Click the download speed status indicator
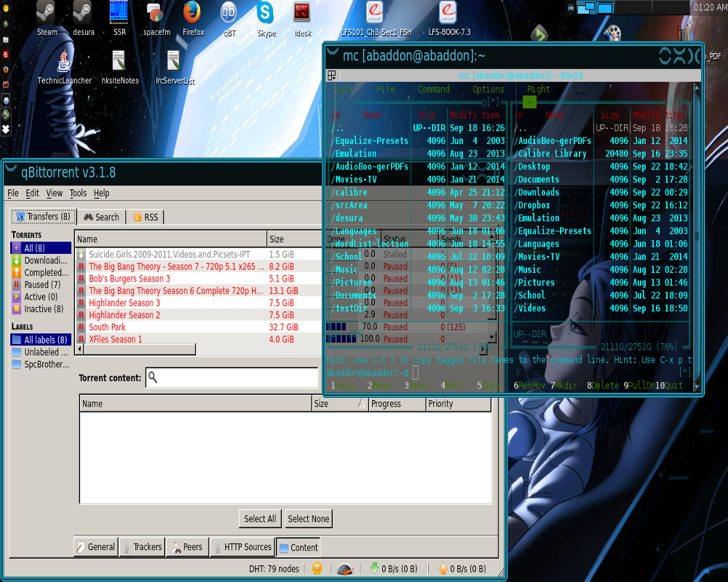Viewport: 728px width, 582px height. [394, 568]
